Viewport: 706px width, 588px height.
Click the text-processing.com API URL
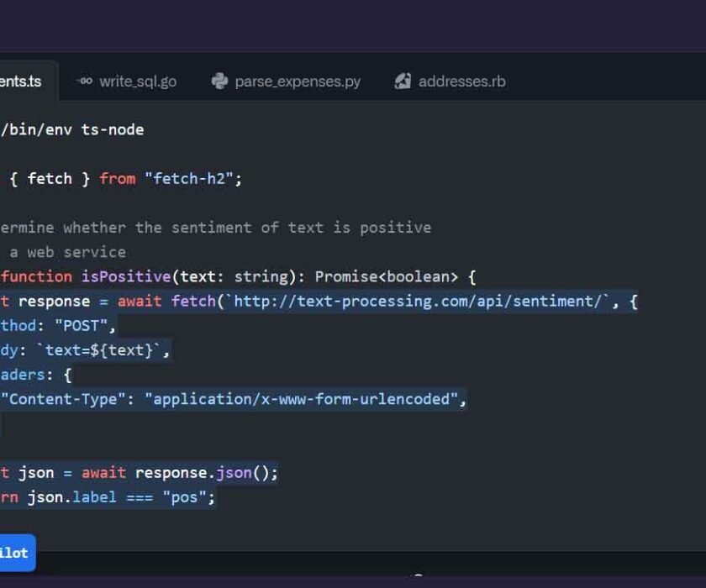click(417, 301)
